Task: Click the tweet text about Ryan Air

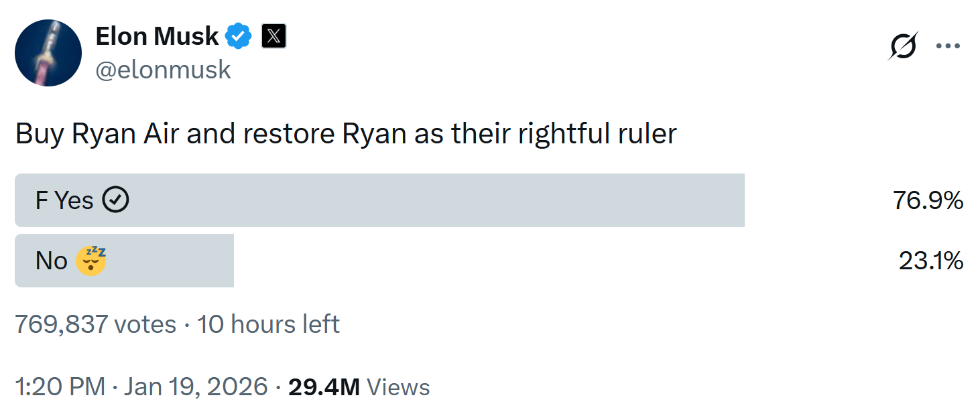Action: 347,133
